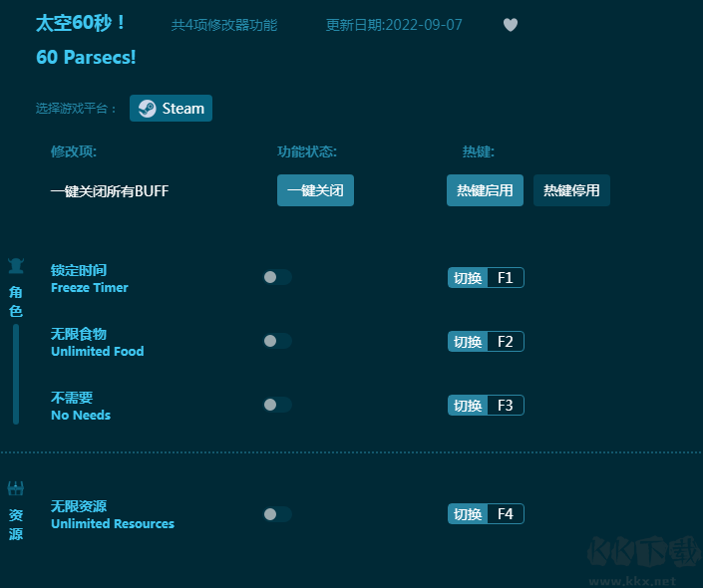703x588 pixels.
Task: Click the 锁定时间 Freeze Timer label
Action: tap(89, 278)
